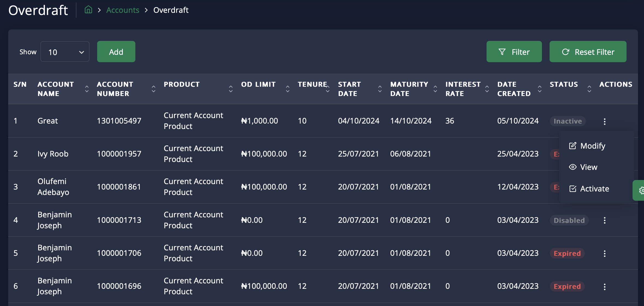Click the Add button

click(x=116, y=52)
